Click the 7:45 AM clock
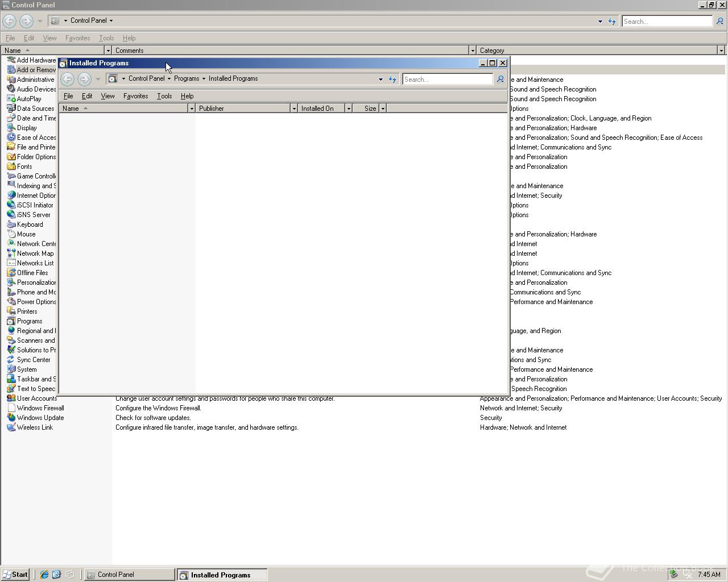This screenshot has width=728, height=582. pos(709,575)
